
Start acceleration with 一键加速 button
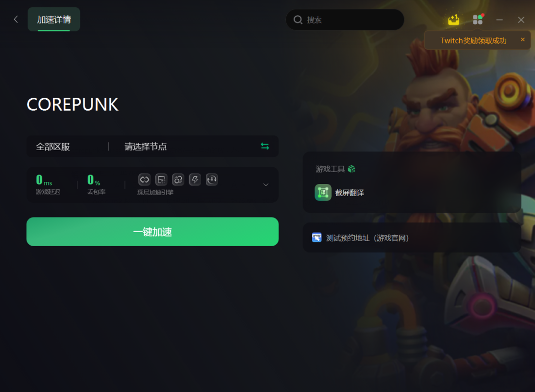(x=153, y=232)
